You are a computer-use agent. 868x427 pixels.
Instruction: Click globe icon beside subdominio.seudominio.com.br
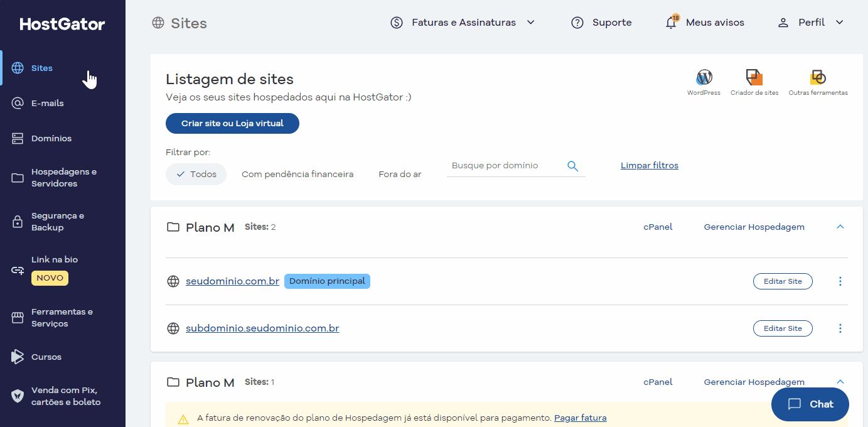[173, 328]
